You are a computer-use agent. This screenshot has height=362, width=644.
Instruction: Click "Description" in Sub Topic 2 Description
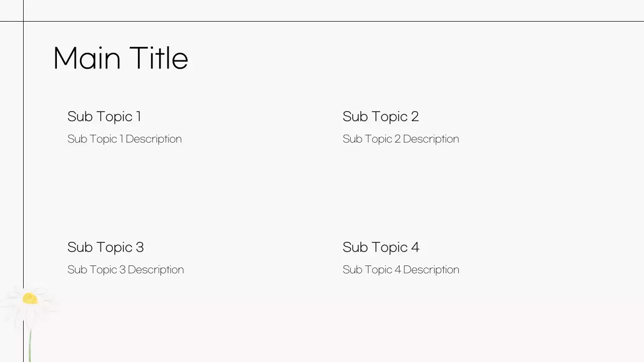(x=431, y=139)
